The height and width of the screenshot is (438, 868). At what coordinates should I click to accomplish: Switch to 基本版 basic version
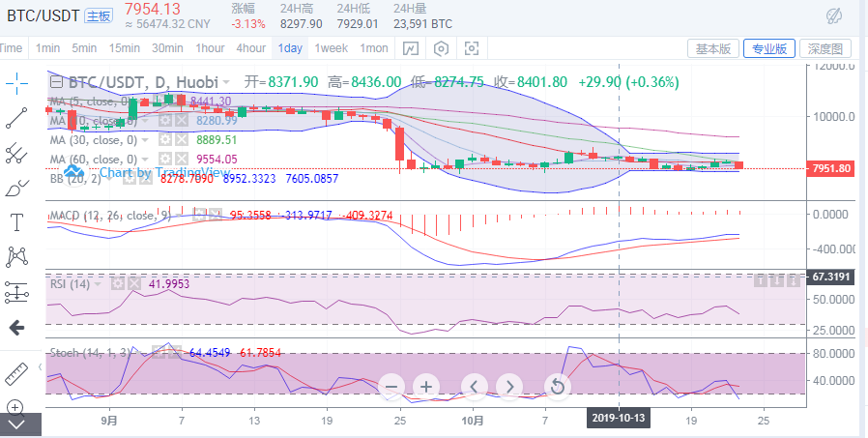click(x=713, y=48)
